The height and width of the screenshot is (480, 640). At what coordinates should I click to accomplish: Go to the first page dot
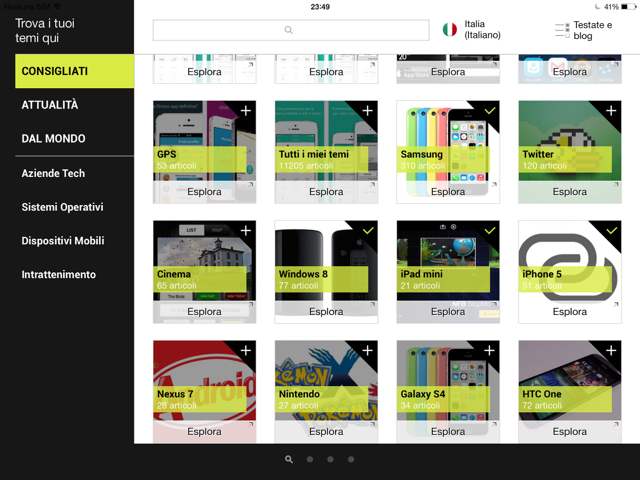click(310, 459)
